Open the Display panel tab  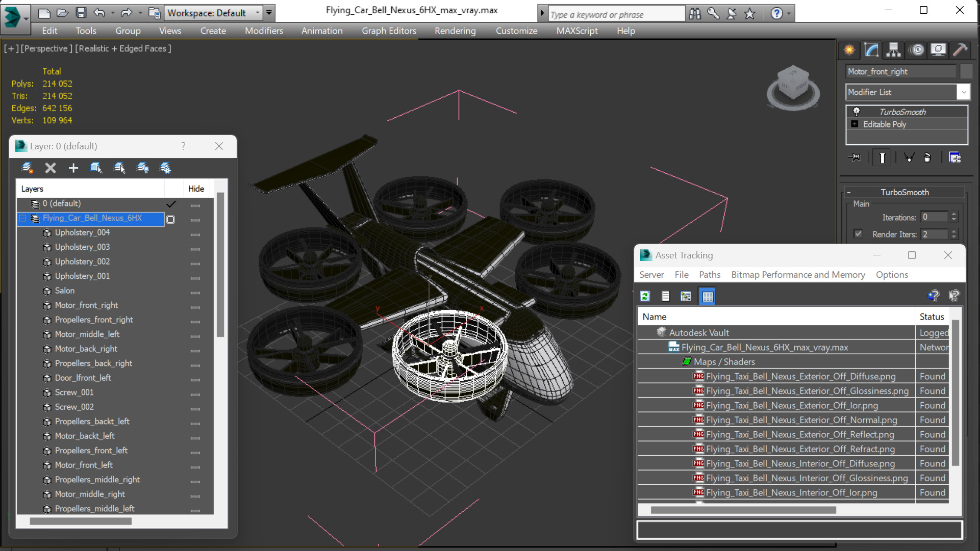coord(938,49)
